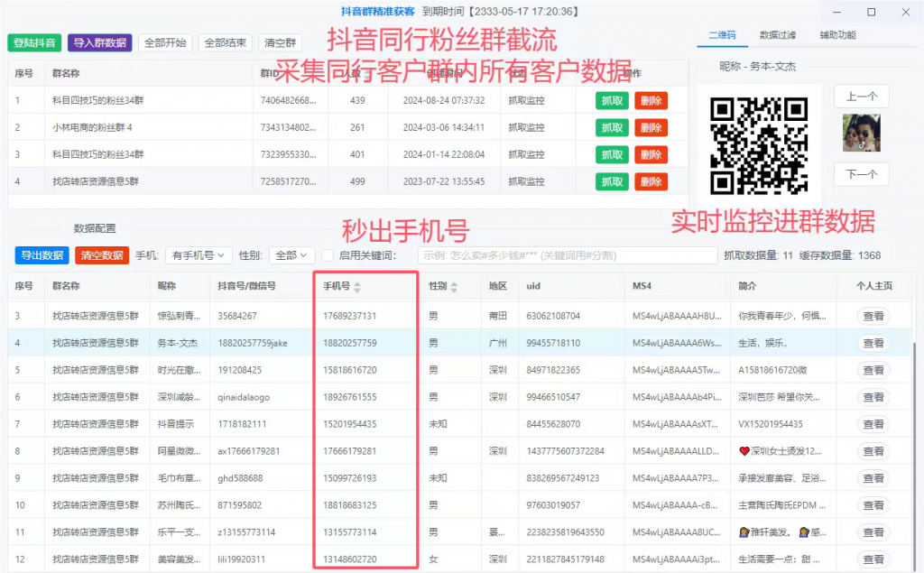The height and width of the screenshot is (573, 924).
Task: Sort by the 手机号 column arrows
Action: [x=356, y=287]
